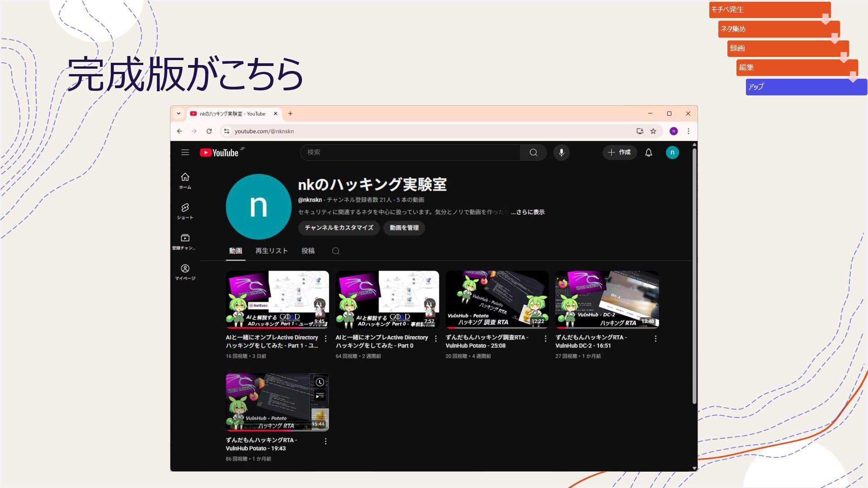The height and width of the screenshot is (488, 868).
Task: Open the YouTube hamburger guide menu
Action: (x=185, y=153)
